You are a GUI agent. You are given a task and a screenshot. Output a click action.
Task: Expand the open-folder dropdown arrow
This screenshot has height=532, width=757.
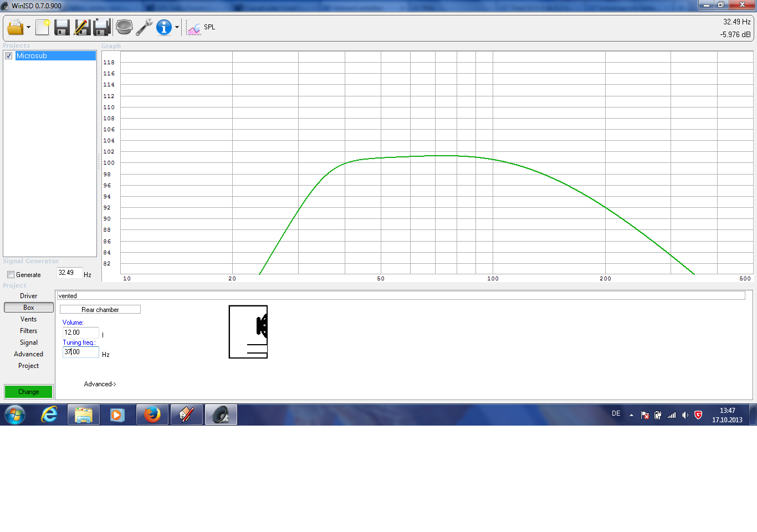click(x=28, y=27)
